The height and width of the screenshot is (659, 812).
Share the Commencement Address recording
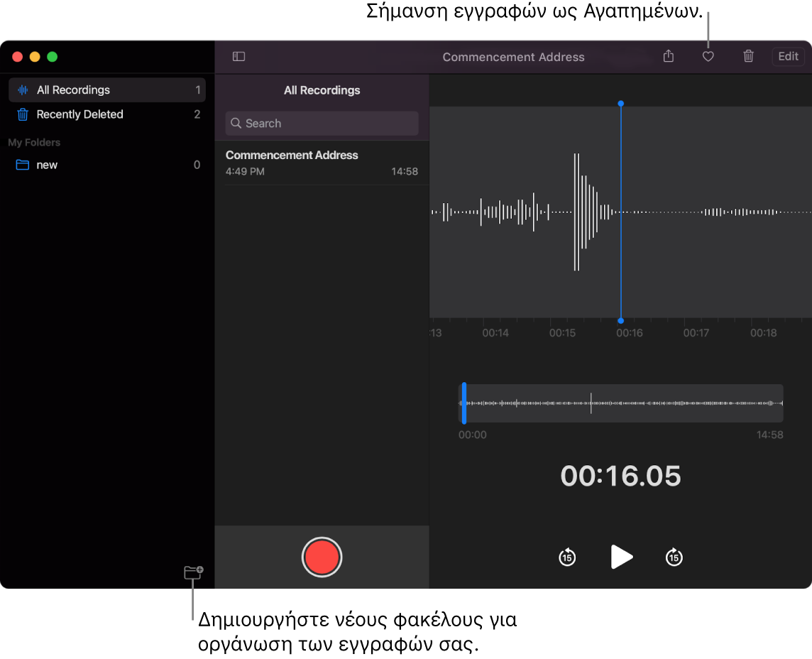[669, 56]
